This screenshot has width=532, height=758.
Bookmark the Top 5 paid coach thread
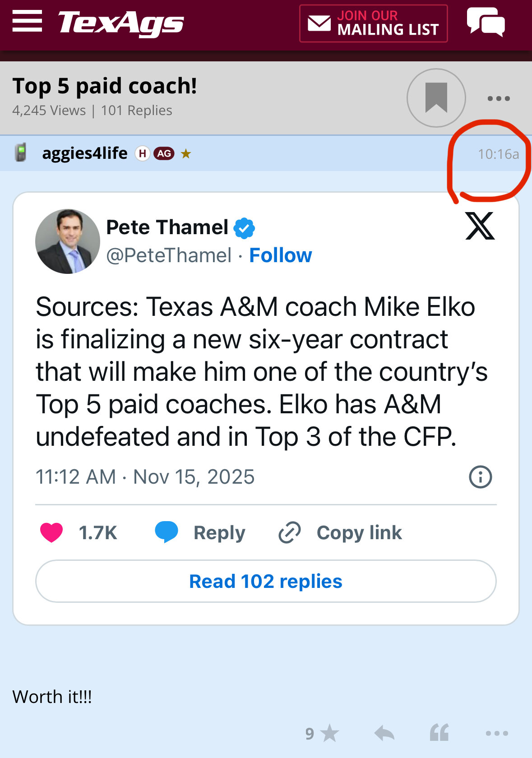(x=436, y=98)
